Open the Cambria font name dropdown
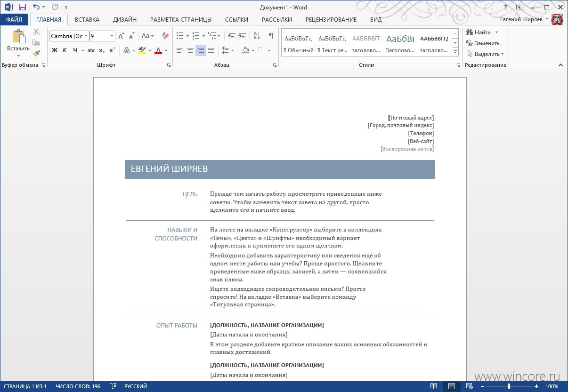568x392 pixels. click(x=86, y=36)
